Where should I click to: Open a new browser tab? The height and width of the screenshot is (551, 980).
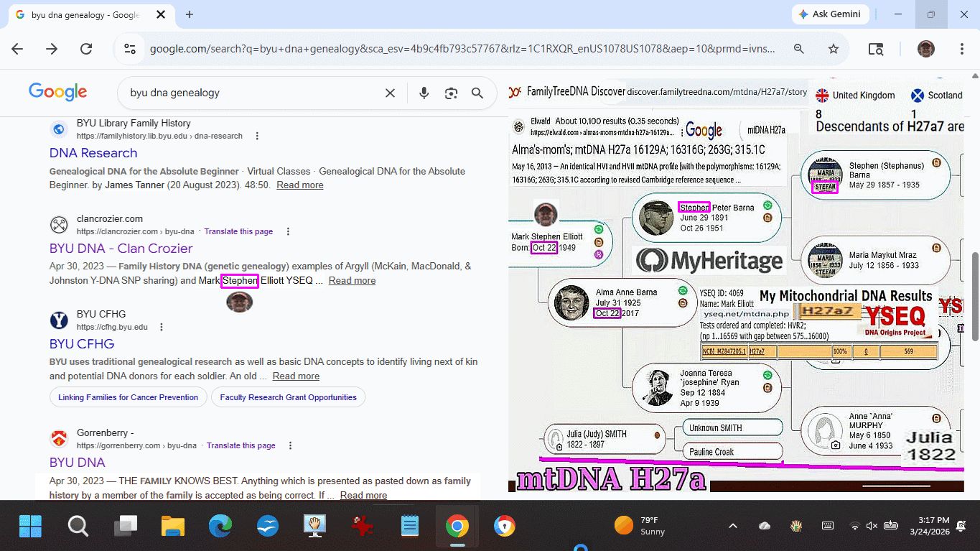(x=190, y=14)
